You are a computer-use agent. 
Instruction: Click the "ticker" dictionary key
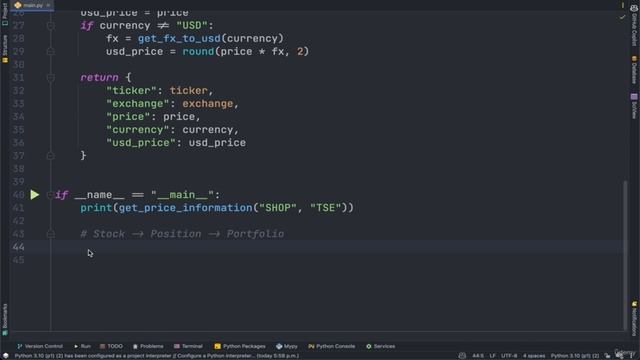pos(131,91)
